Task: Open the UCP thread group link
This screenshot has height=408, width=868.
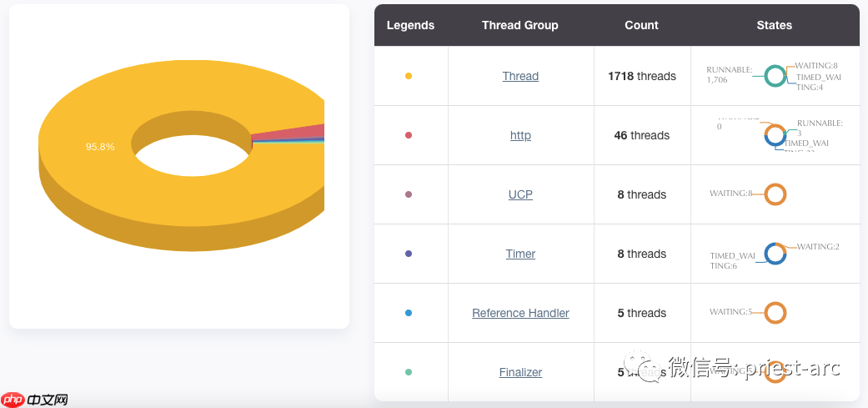Action: tap(520, 195)
